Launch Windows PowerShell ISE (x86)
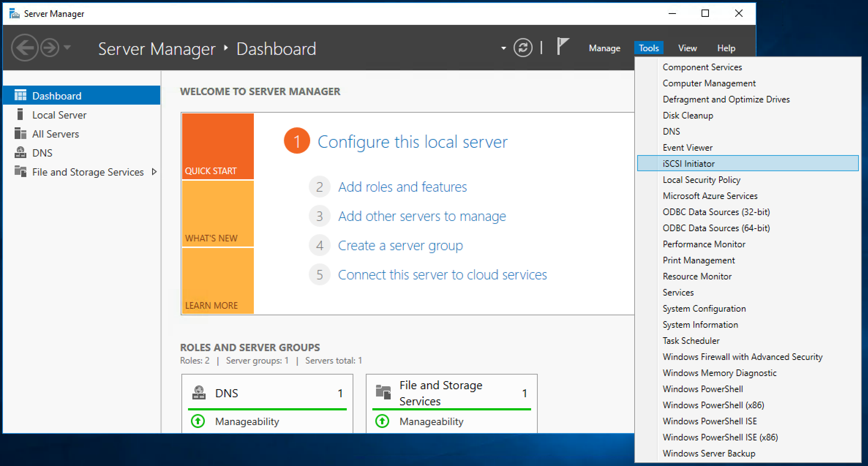The image size is (868, 466). click(748, 437)
